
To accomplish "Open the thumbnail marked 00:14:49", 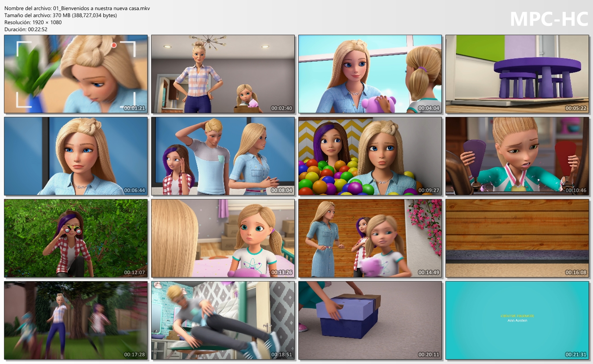I will [x=370, y=238].
